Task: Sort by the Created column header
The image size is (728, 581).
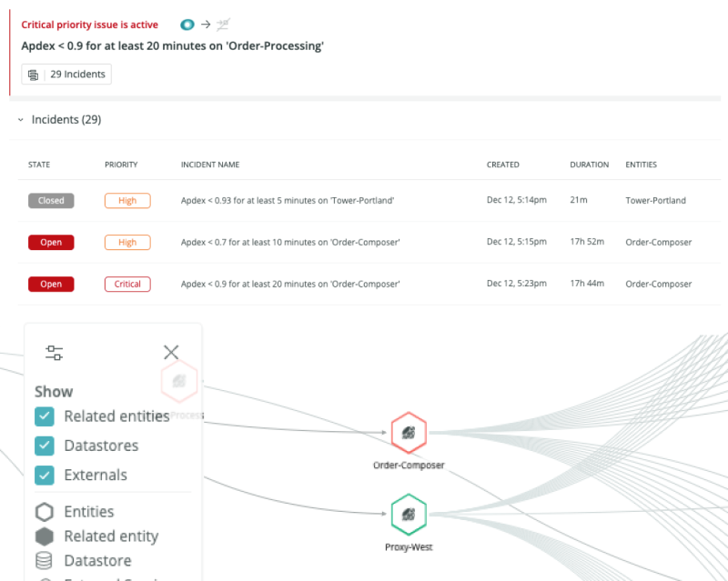Action: (502, 165)
